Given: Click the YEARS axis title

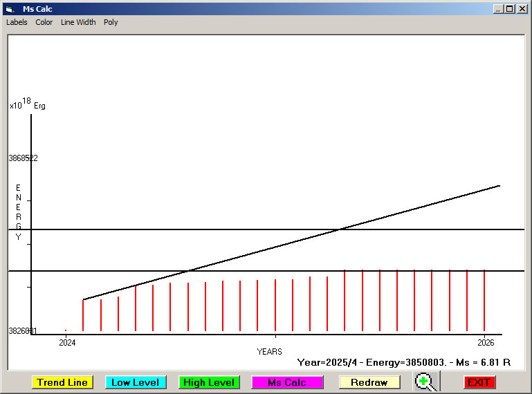Looking at the screenshot, I should pyautogui.click(x=269, y=352).
